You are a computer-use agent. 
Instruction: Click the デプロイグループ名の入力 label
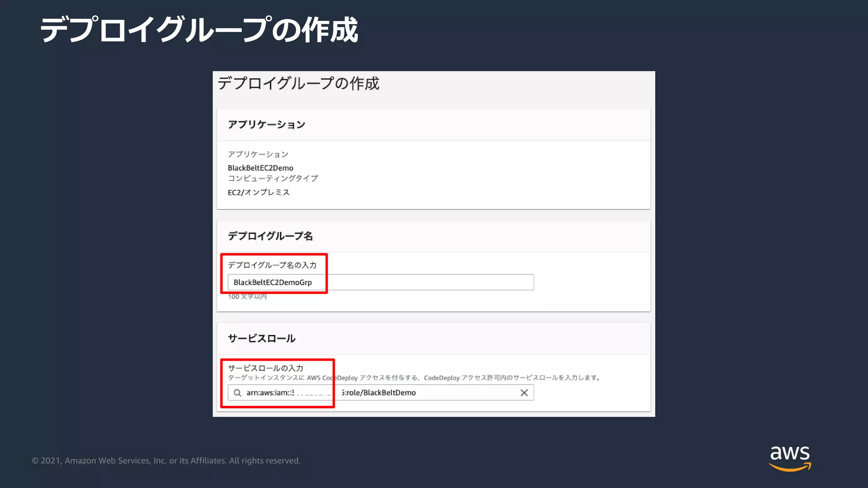(x=272, y=265)
